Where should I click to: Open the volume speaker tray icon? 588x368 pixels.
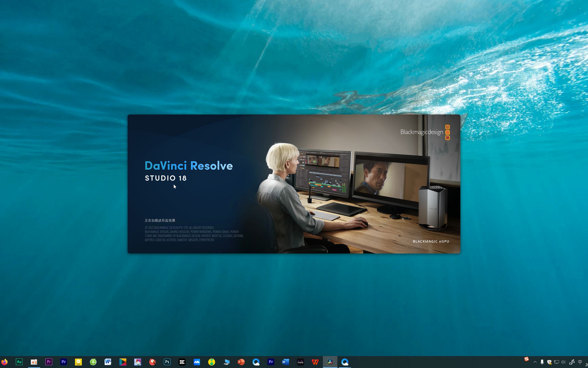click(x=563, y=362)
